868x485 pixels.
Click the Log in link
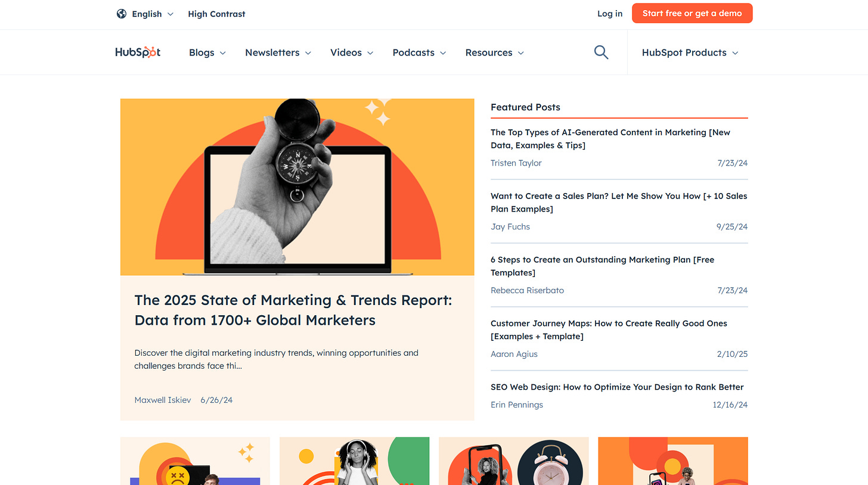tap(610, 14)
